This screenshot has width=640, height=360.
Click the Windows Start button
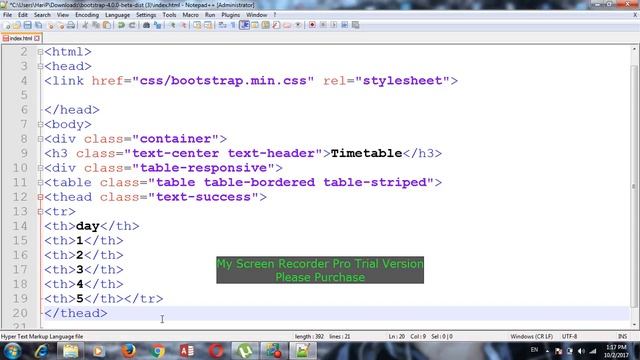pos(12,351)
